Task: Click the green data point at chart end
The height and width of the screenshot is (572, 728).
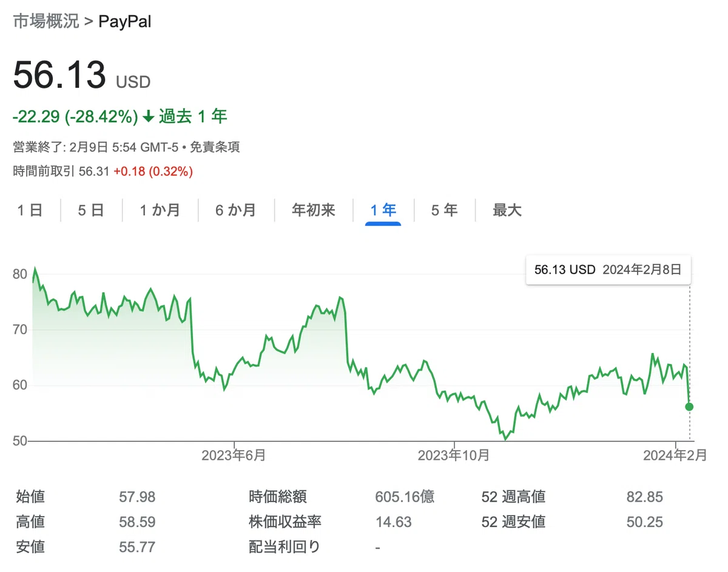Action: [x=689, y=406]
